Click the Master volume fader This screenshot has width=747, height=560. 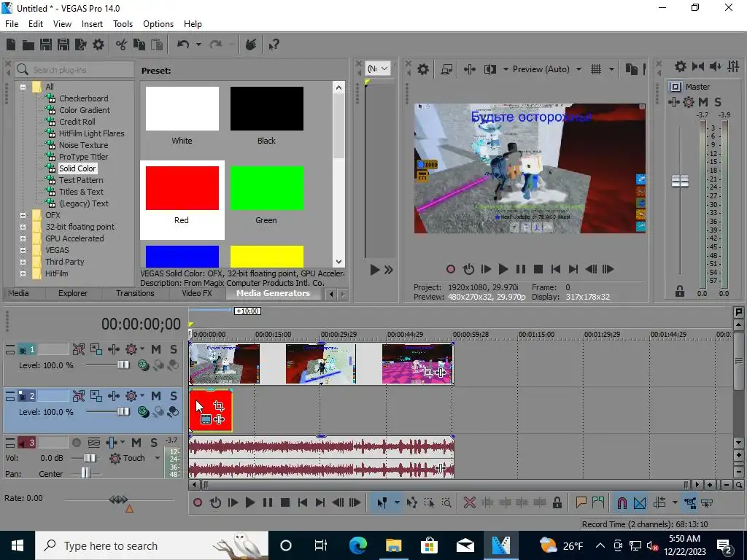680,181
